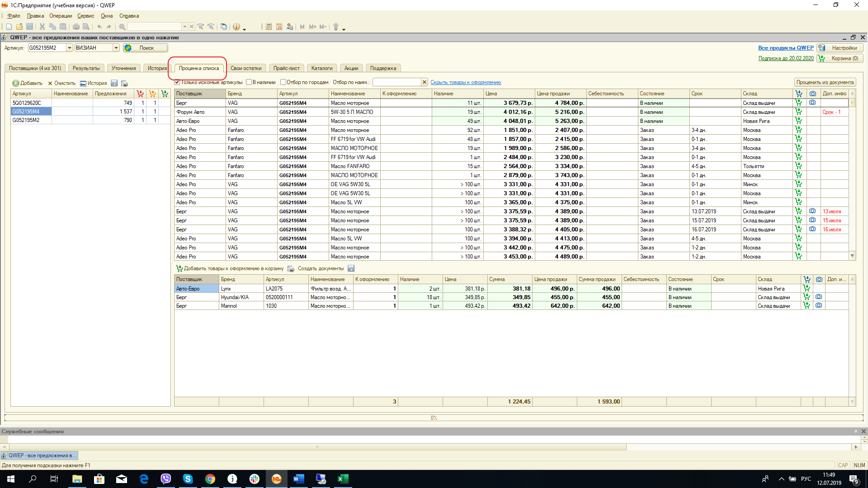This screenshot has width=868, height=488.
Task: Expand the dropdown arrow after the wrench icon
Action: 344,28
